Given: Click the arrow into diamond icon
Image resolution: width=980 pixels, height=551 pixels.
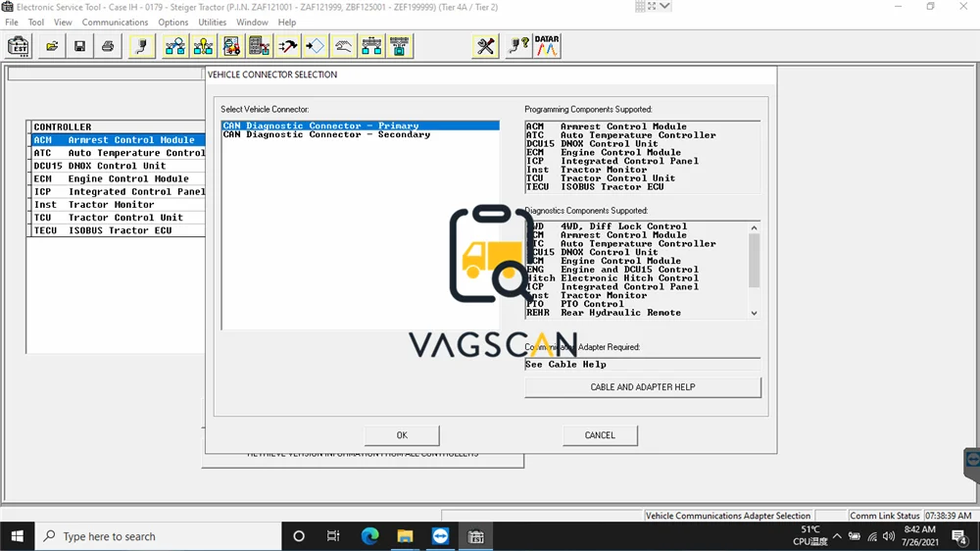Looking at the screenshot, I should (x=315, y=46).
